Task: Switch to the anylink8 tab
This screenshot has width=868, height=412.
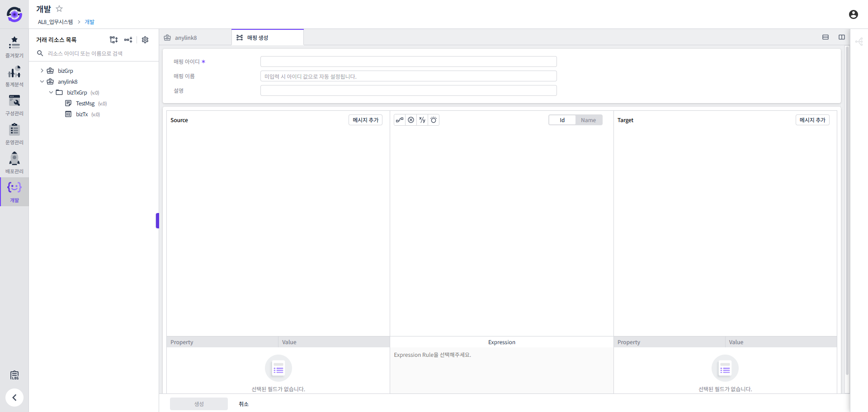Action: tap(195, 38)
